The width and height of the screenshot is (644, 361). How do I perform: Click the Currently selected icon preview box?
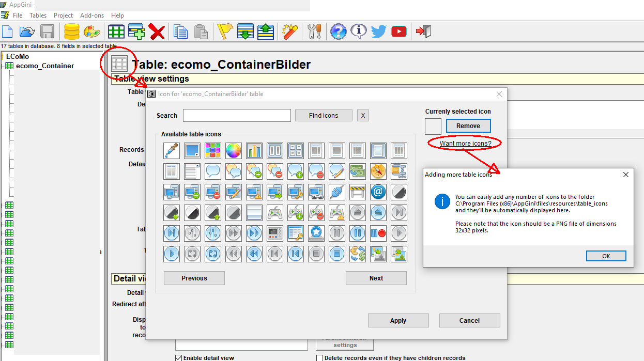(x=433, y=127)
